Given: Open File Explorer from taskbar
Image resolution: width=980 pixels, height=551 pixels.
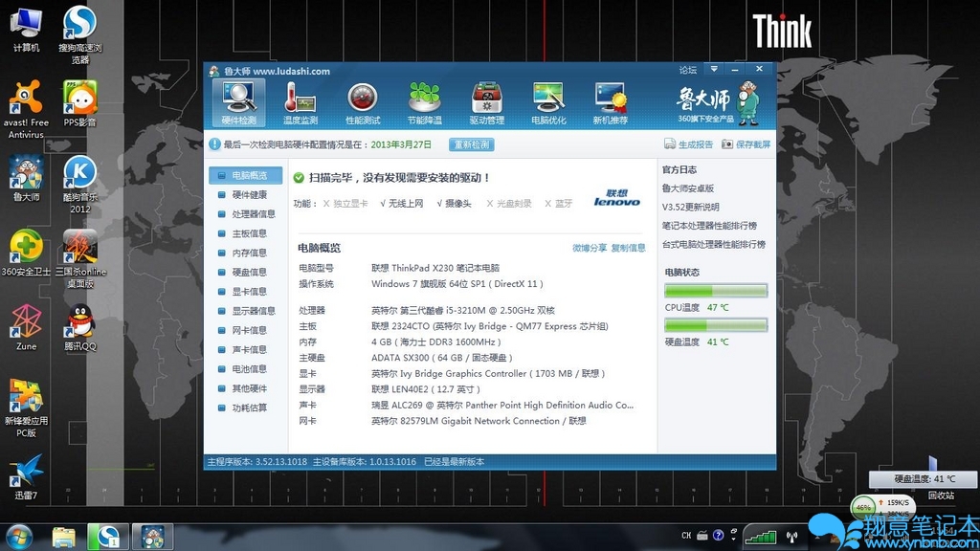Looking at the screenshot, I should click(64, 538).
